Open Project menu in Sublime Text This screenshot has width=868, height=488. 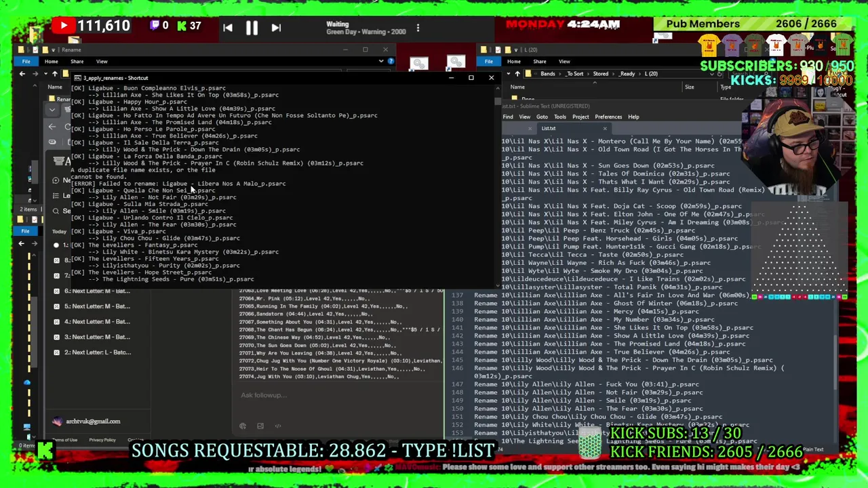(580, 117)
